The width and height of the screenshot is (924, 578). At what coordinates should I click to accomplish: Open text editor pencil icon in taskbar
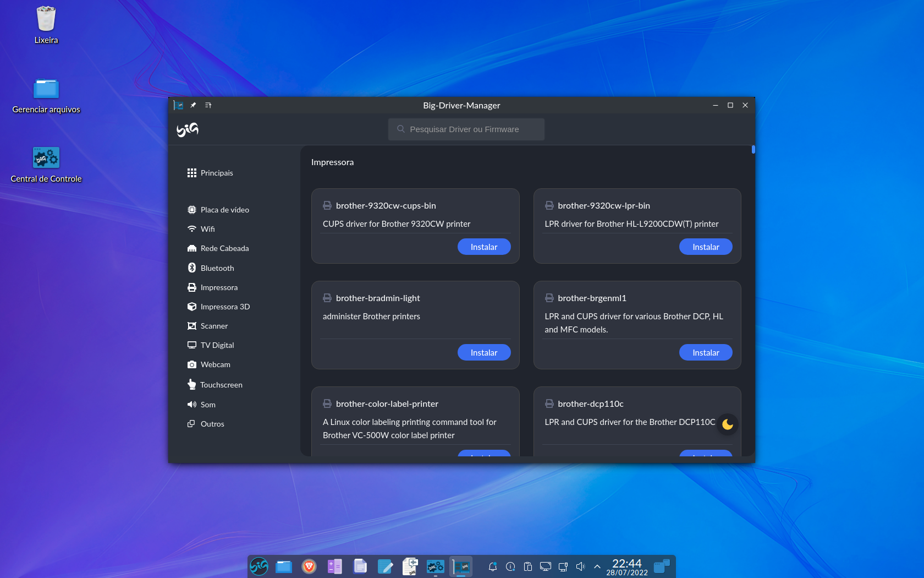click(385, 566)
